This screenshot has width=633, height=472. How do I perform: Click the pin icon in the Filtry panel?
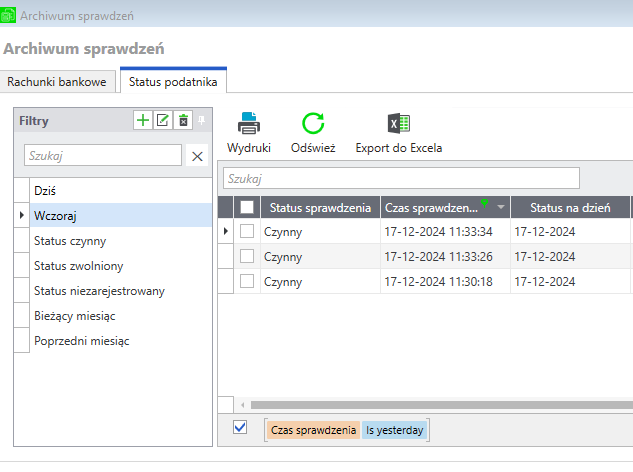point(201,121)
